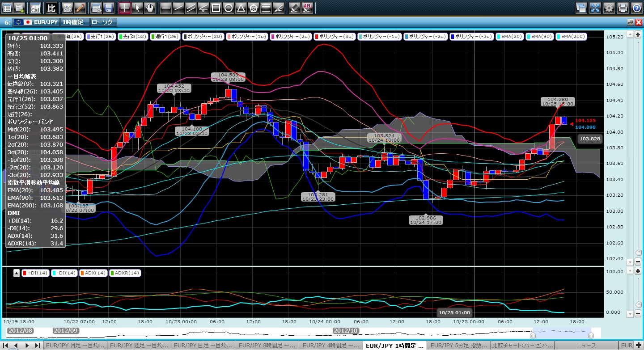
Task: Activate the hand pan tool
Action: tap(150, 8)
